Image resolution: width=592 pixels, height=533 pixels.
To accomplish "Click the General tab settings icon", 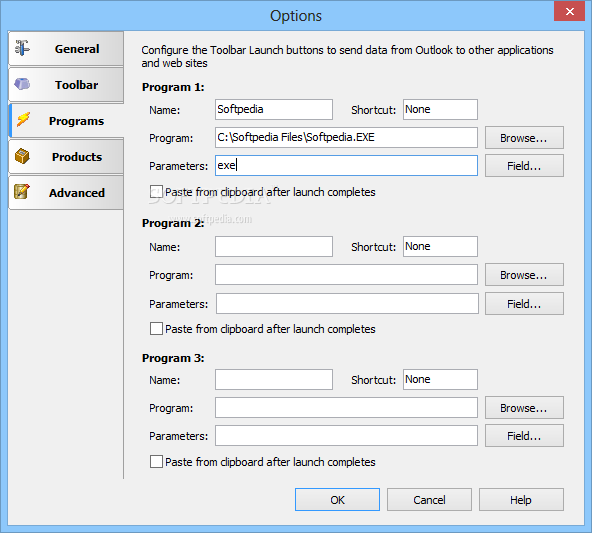I will tap(22, 48).
